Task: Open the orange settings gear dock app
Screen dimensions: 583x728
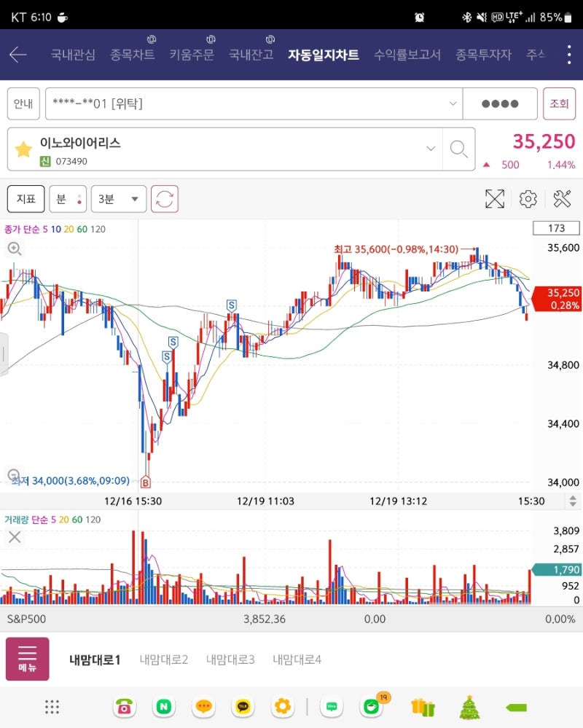Action: 283,707
